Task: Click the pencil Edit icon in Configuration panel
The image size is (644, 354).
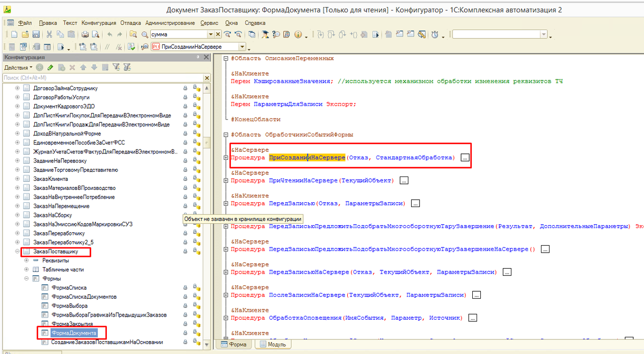Action: (x=50, y=68)
